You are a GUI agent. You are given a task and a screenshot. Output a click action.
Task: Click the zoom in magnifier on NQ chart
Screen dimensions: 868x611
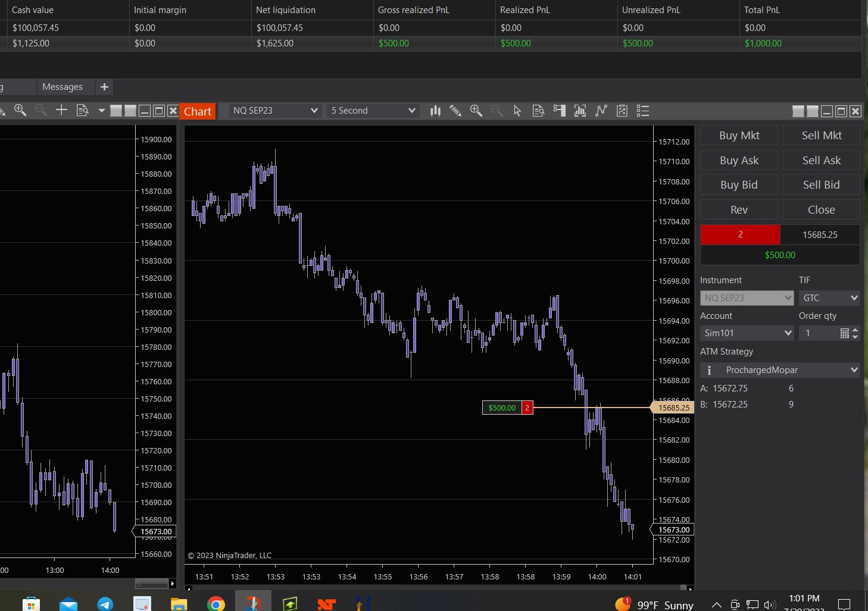click(476, 111)
